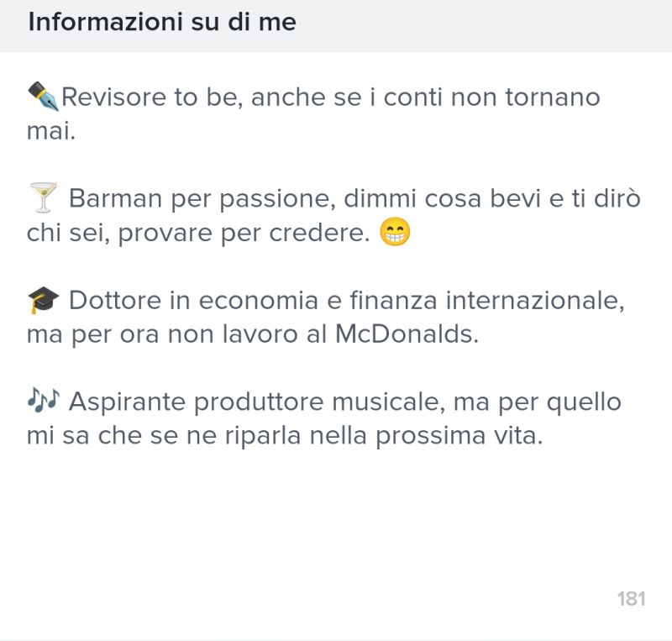Click the word "McDonalds" in the bio
Screen dimensions: 672x641
406,334
